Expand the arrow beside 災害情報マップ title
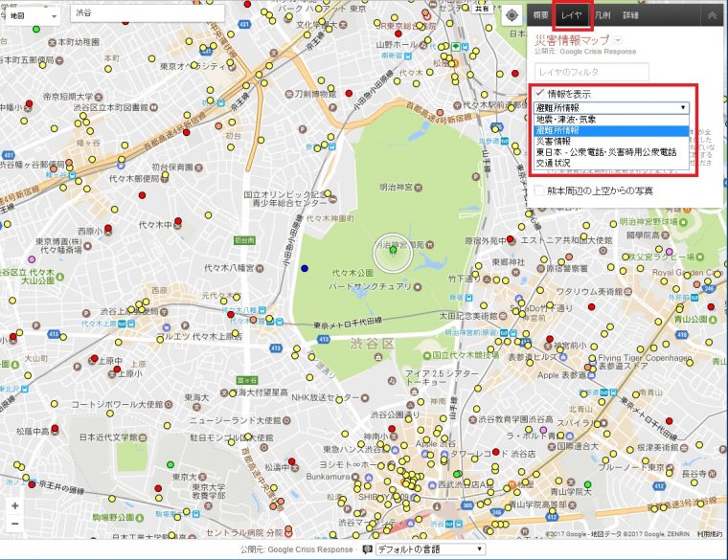The width and height of the screenshot is (728, 560). (x=617, y=40)
